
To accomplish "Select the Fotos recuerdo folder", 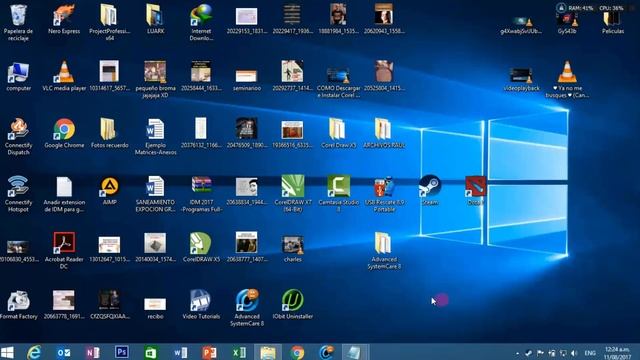I will [109, 130].
